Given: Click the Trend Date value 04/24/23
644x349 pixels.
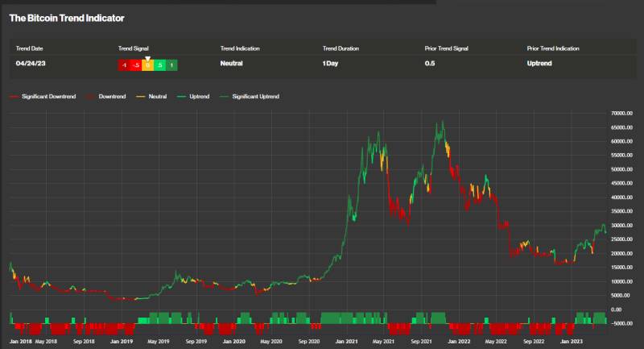Looking at the screenshot, I should pyautogui.click(x=31, y=64).
